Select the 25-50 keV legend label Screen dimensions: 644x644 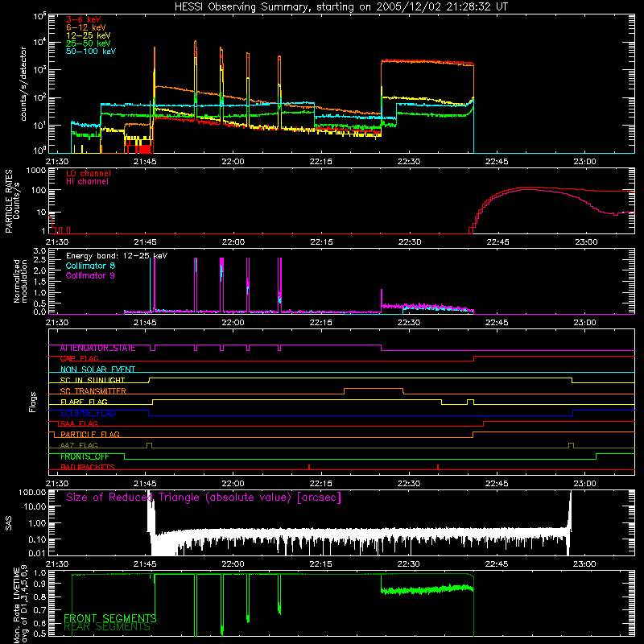click(89, 43)
